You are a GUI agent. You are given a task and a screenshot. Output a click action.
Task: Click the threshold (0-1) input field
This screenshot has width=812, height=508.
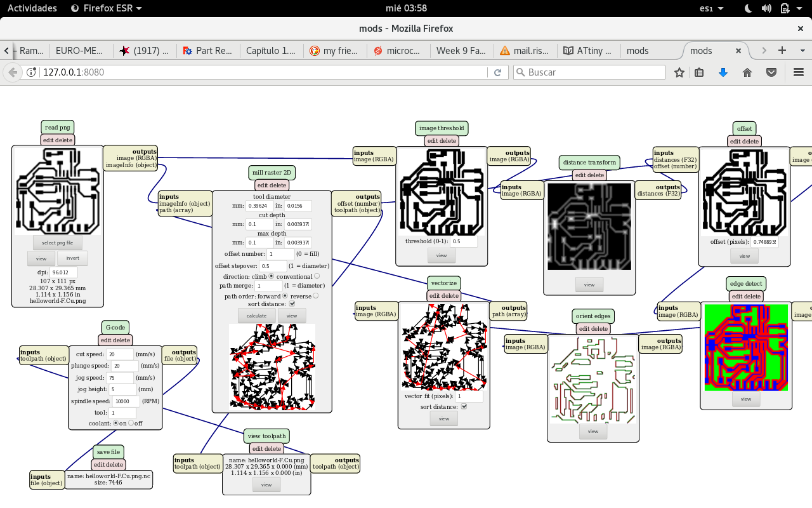click(464, 241)
